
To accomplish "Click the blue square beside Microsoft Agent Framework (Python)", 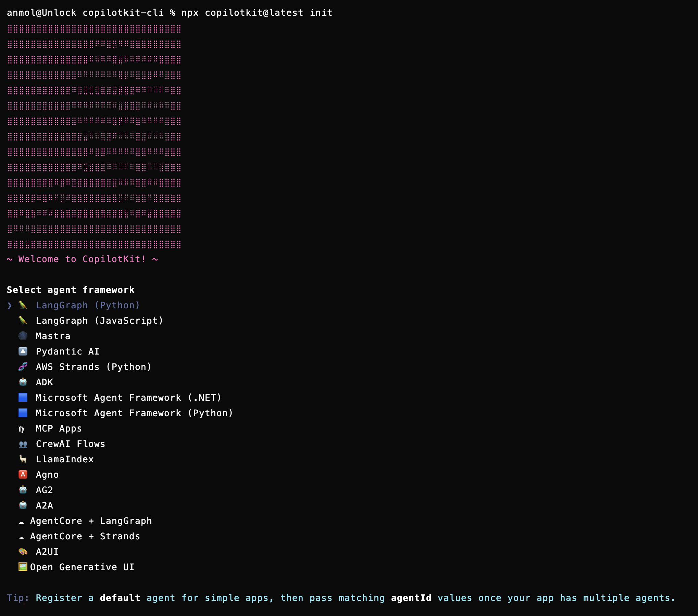I will point(23,413).
